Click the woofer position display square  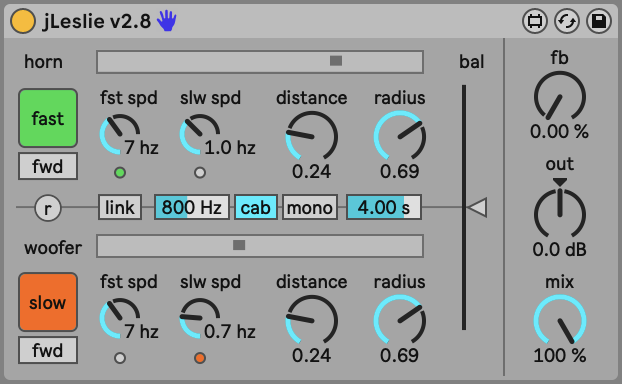point(239,245)
